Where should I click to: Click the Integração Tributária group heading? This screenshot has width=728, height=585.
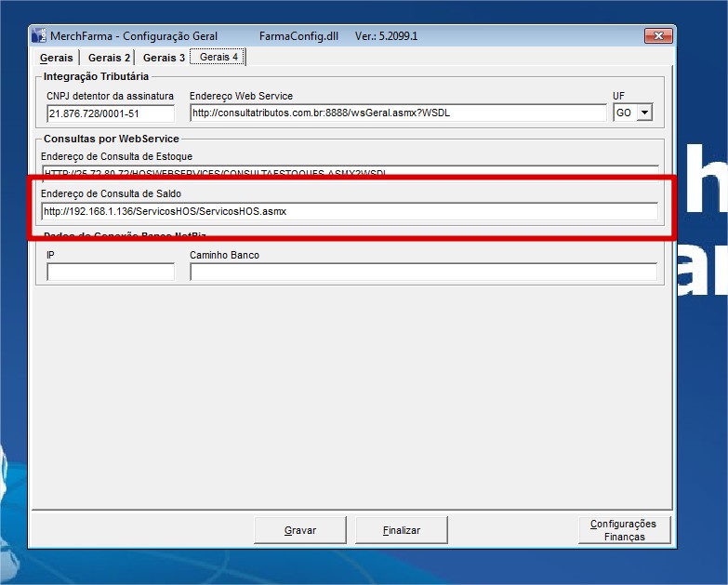(x=96, y=76)
